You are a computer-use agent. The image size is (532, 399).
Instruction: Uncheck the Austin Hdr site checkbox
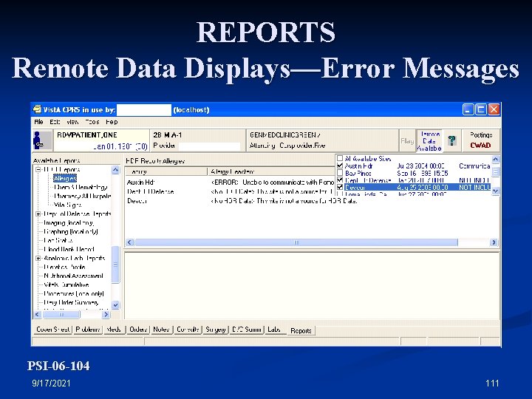tap(340, 166)
